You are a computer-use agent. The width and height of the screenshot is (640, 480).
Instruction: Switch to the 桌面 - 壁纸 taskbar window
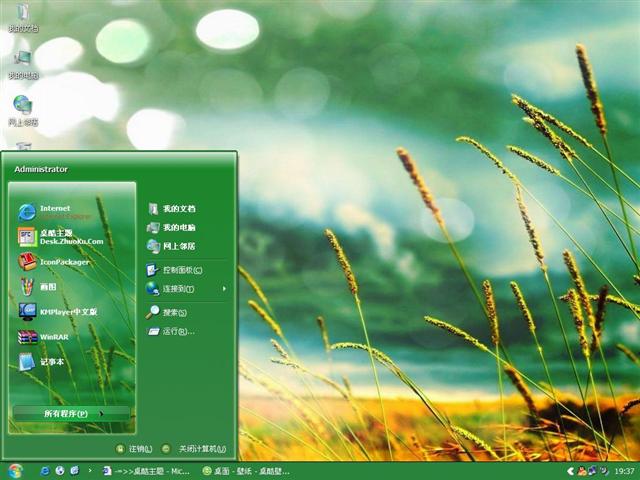click(x=247, y=471)
